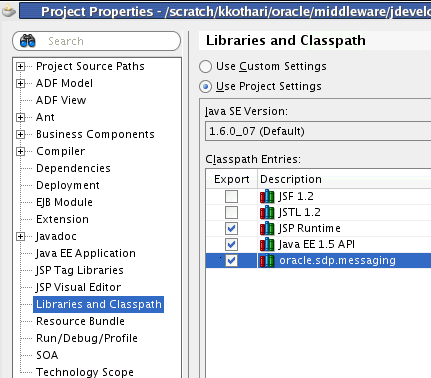This screenshot has height=378, width=431.
Task: Expand the ADF Model node
Action: pos(20,83)
